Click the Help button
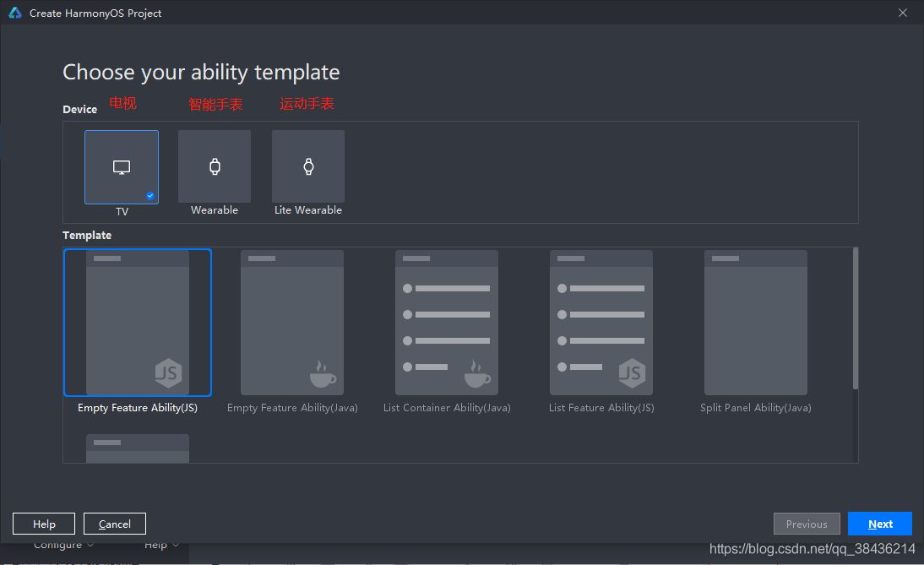 click(x=44, y=524)
